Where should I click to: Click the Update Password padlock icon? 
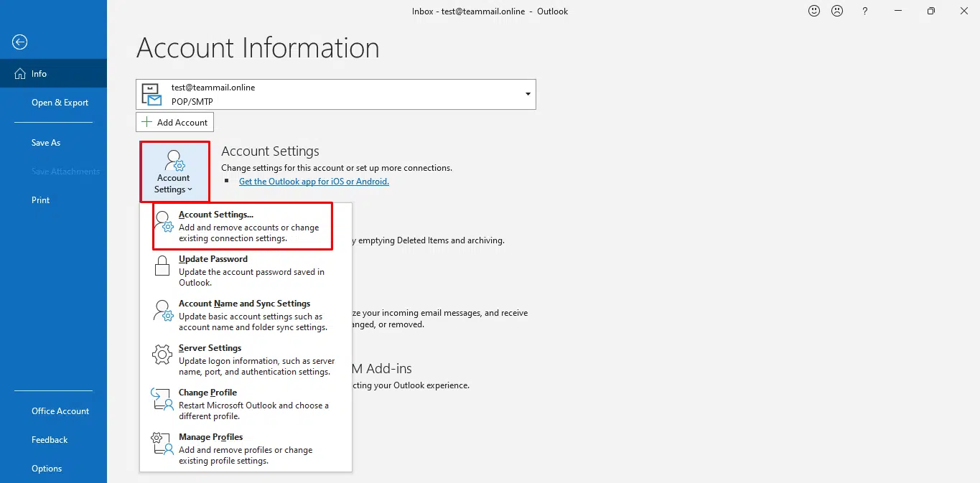click(162, 266)
